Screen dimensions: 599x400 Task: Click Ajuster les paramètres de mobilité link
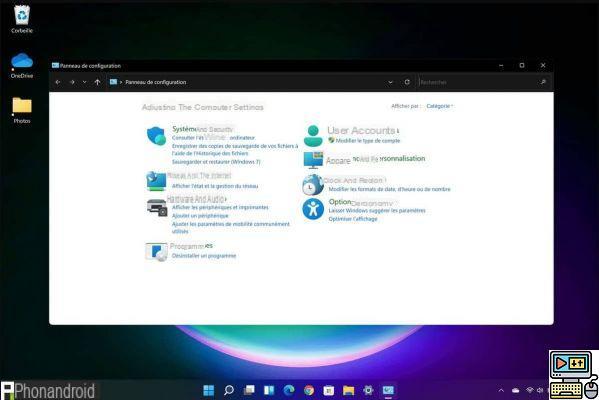click(x=231, y=228)
